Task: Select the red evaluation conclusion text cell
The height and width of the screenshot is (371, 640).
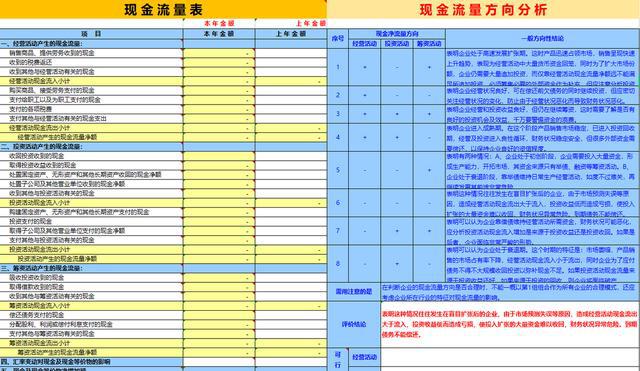Action: coord(510,324)
